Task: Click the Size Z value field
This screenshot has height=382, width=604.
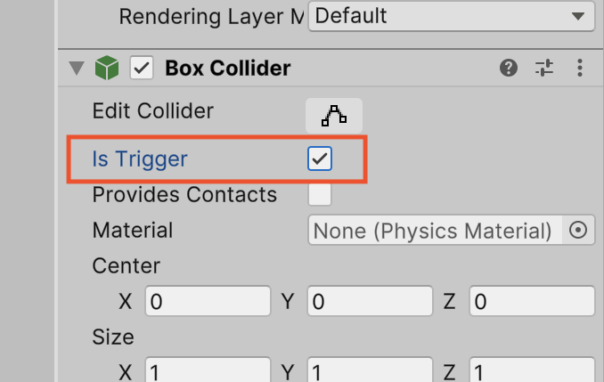Action: pyautogui.click(x=532, y=370)
